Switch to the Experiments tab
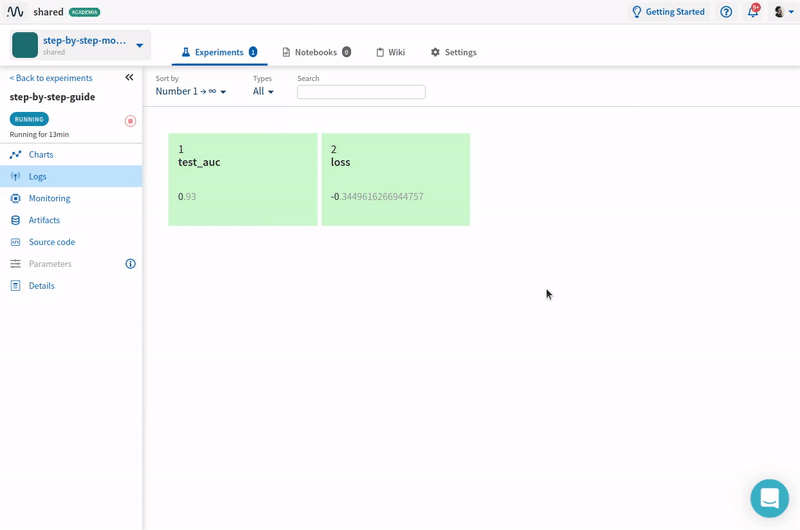 click(x=219, y=52)
